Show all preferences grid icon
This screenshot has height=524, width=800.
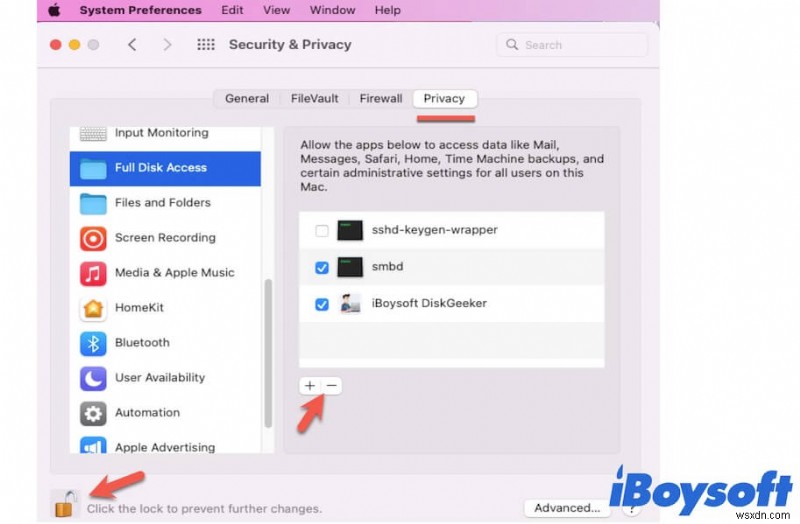click(x=206, y=45)
